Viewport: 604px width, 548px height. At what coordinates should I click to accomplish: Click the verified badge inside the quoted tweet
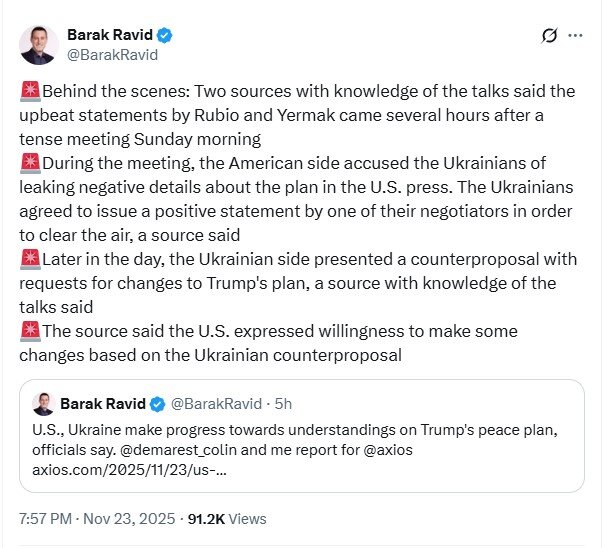(157, 404)
